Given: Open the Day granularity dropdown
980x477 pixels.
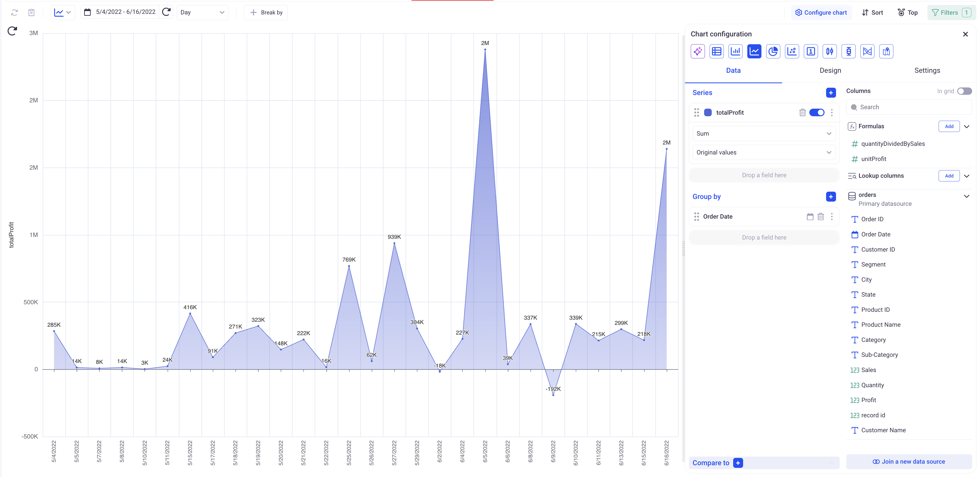Looking at the screenshot, I should pyautogui.click(x=202, y=12).
